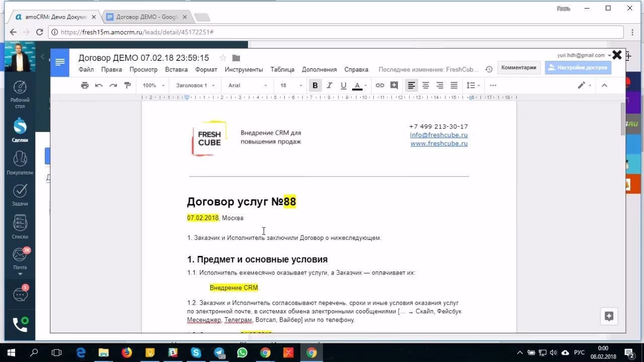Toggle bold formatting button
The width and height of the screenshot is (644, 362).
(315, 85)
